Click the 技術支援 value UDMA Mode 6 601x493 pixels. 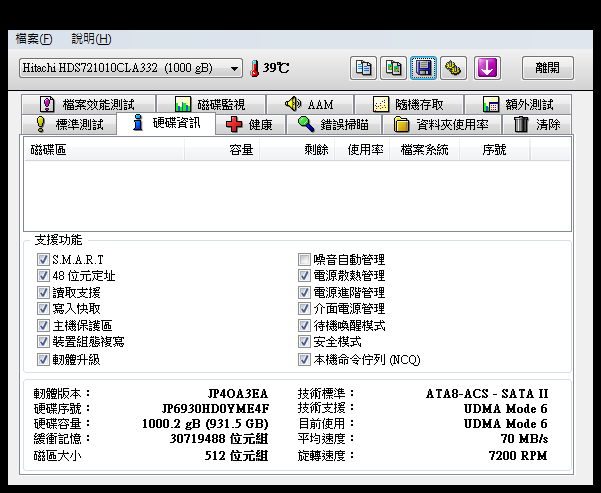coord(506,409)
